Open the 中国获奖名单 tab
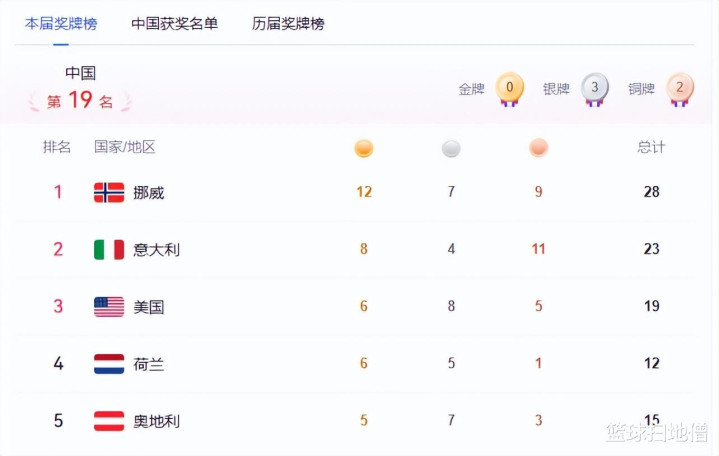Screen dimensions: 719x456 pyautogui.click(x=174, y=23)
